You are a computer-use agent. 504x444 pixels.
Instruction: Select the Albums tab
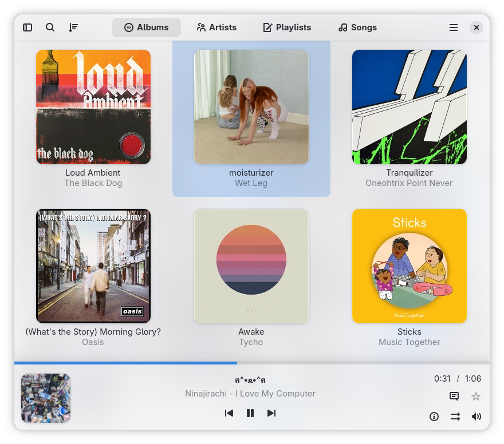[x=147, y=27]
